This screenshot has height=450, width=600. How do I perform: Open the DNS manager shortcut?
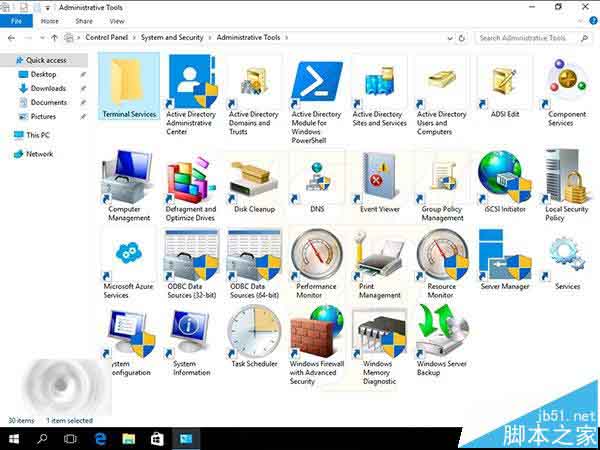(317, 181)
